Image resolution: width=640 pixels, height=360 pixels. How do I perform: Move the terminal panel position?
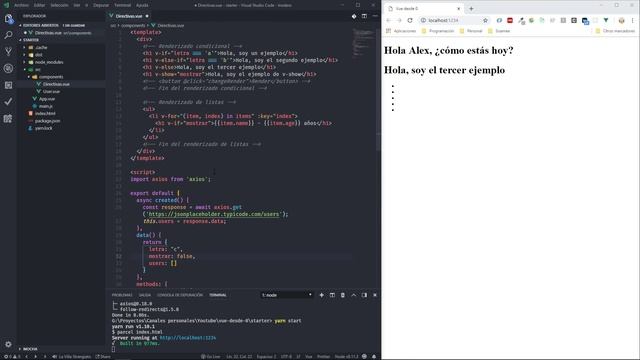364,295
